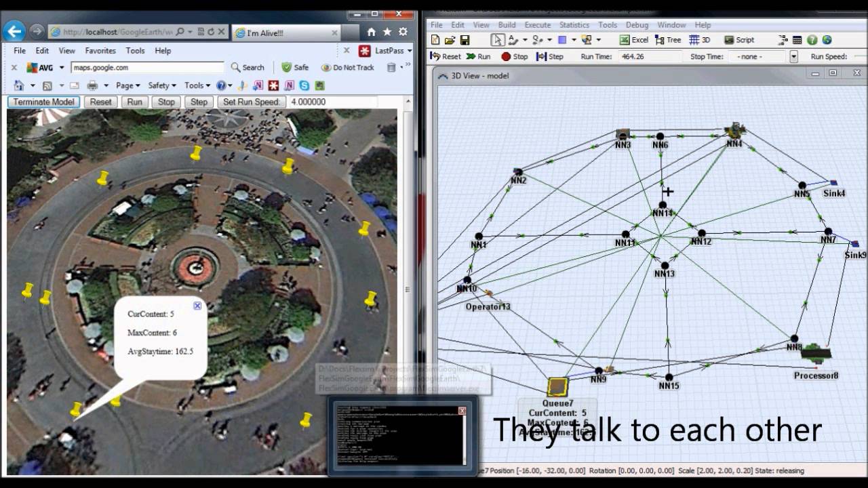This screenshot has width=868, height=488.
Task: Open the 3D view from FlexSim toolbar
Action: 700,40
